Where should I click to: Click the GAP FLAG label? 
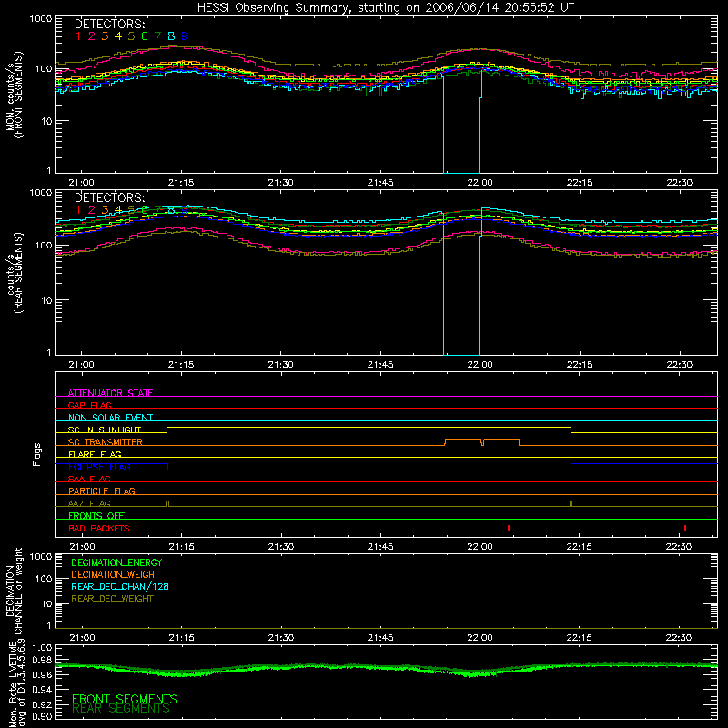click(89, 405)
